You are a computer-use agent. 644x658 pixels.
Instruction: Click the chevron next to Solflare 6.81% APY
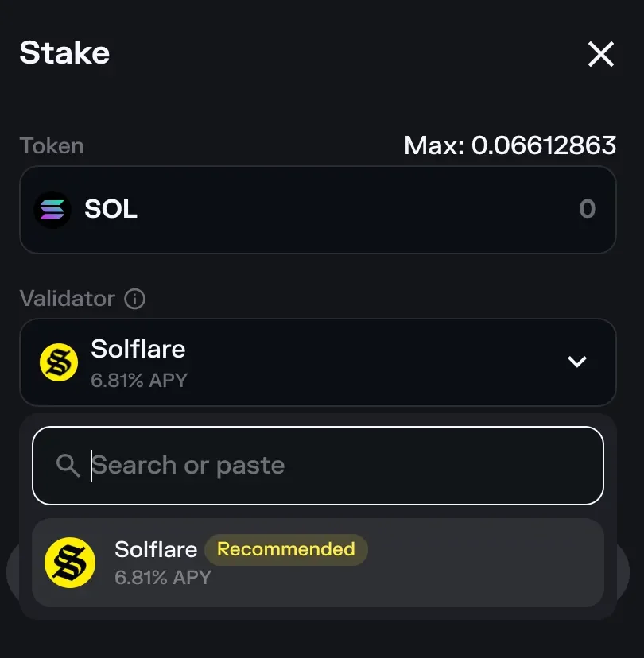tap(576, 362)
